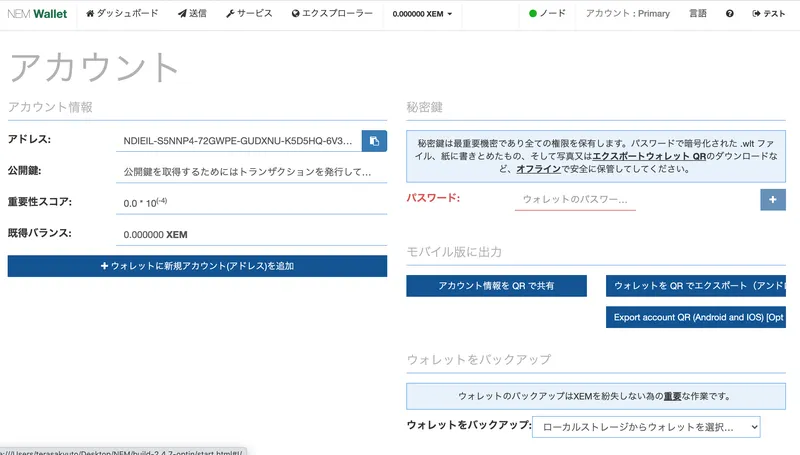This screenshot has width=800, height=455.
Task: Click the plus button beside password
Action: tap(772, 199)
